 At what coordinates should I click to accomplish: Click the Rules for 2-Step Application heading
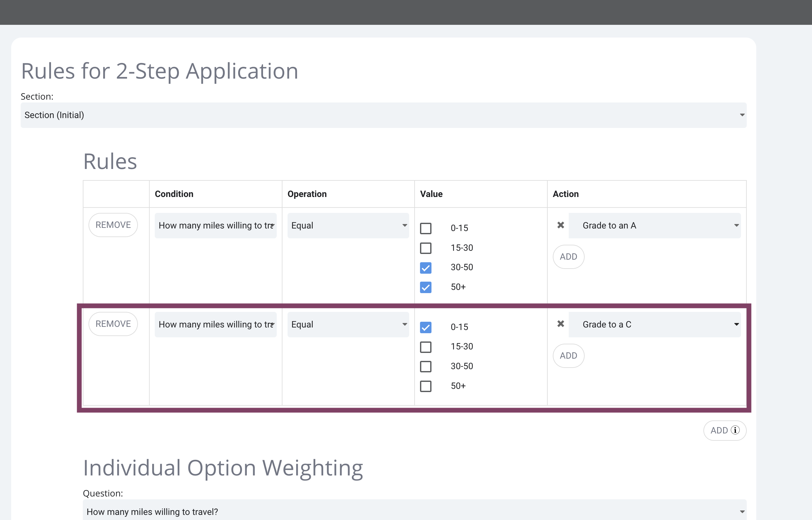point(160,71)
